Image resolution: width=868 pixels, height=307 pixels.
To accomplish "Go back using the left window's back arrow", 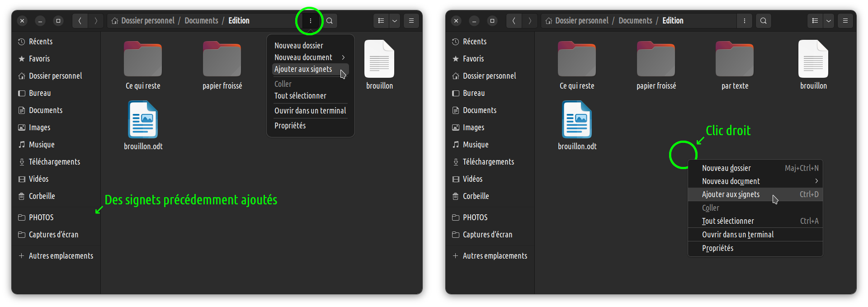I will tap(80, 21).
